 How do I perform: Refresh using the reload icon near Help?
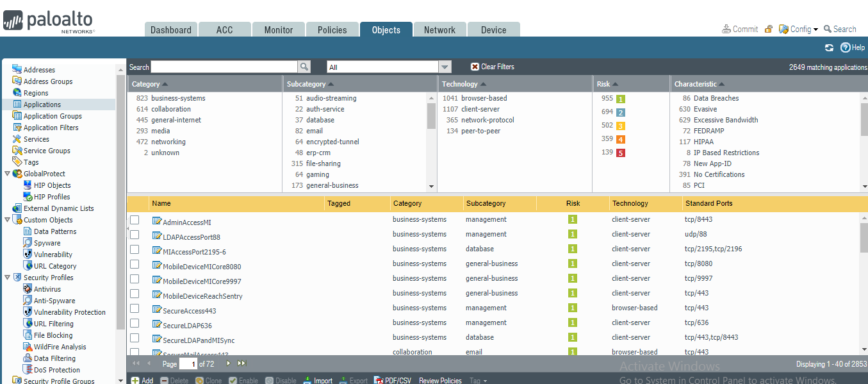829,47
